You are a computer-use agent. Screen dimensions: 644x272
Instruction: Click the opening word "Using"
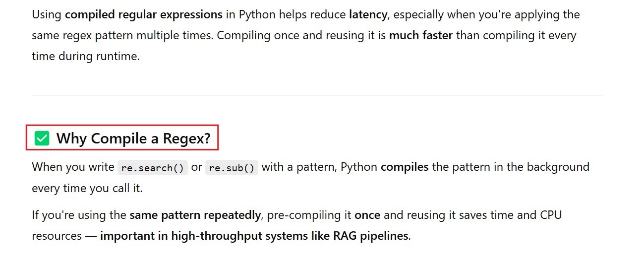47,14
